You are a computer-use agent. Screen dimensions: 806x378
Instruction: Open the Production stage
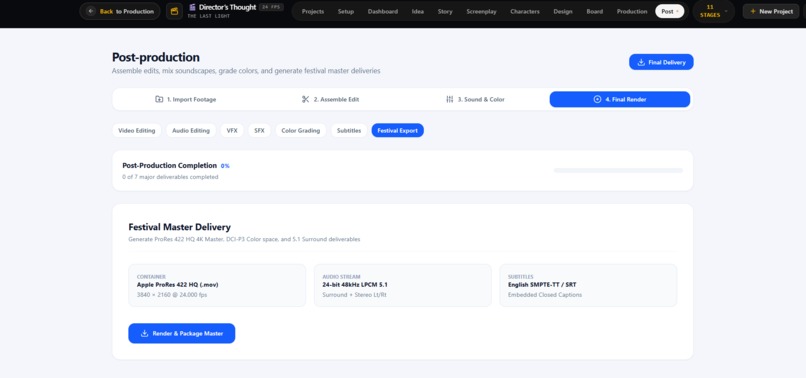tap(632, 11)
